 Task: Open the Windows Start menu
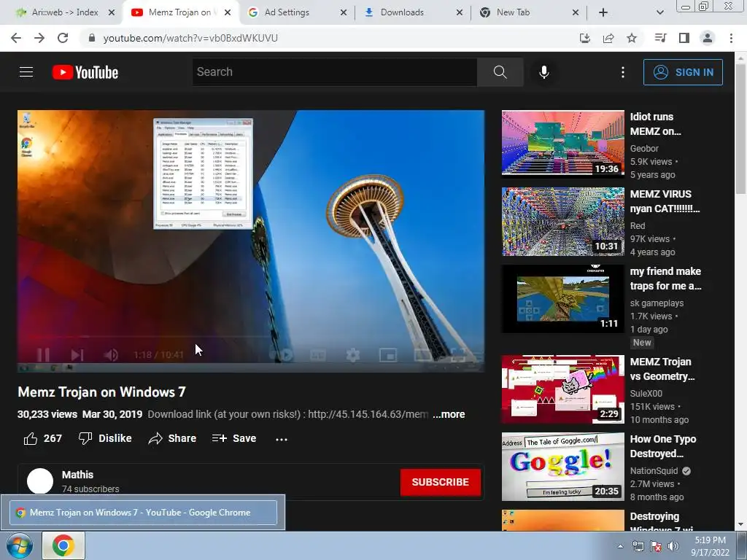click(x=20, y=545)
